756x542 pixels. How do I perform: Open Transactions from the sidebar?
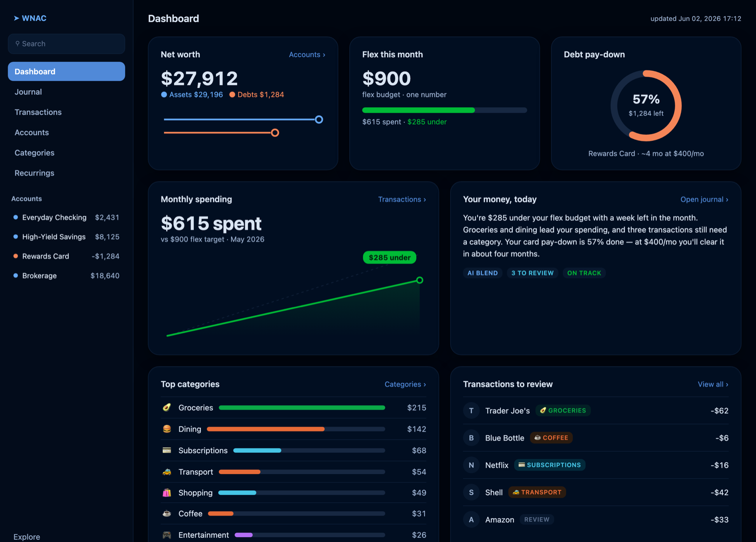pos(67,112)
